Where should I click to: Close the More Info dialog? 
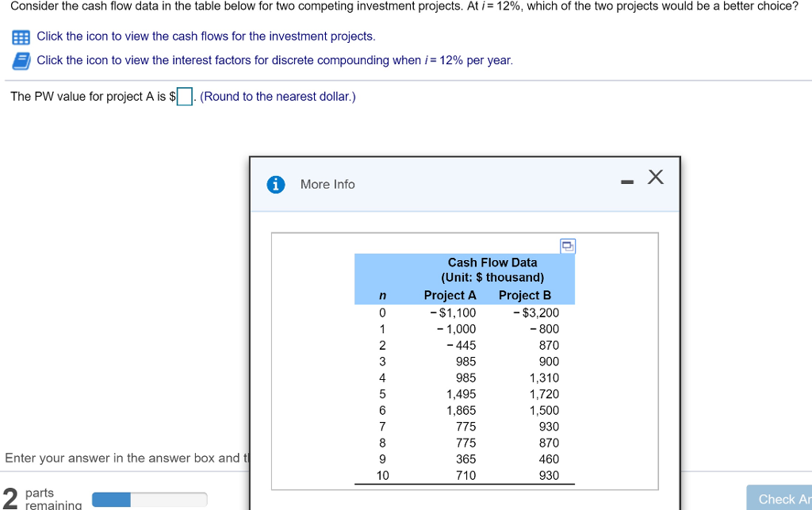click(656, 177)
